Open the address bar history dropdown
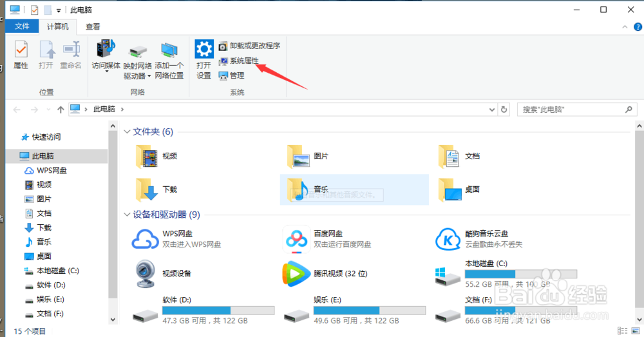644x337 pixels. pyautogui.click(x=491, y=110)
